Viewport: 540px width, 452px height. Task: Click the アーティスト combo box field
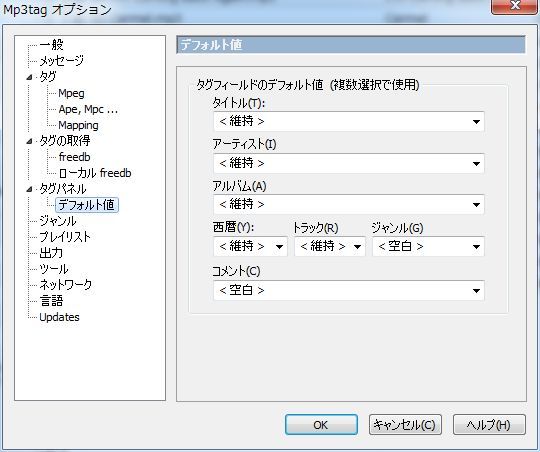click(x=349, y=163)
